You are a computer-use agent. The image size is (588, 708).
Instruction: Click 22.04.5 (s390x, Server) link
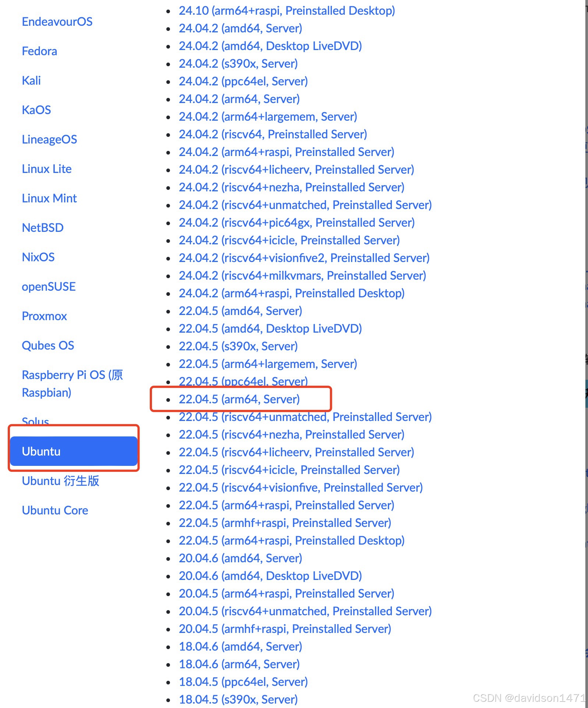click(x=238, y=346)
